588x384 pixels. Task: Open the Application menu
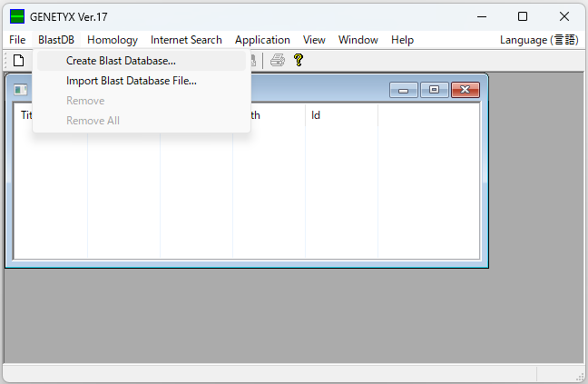pyautogui.click(x=262, y=40)
